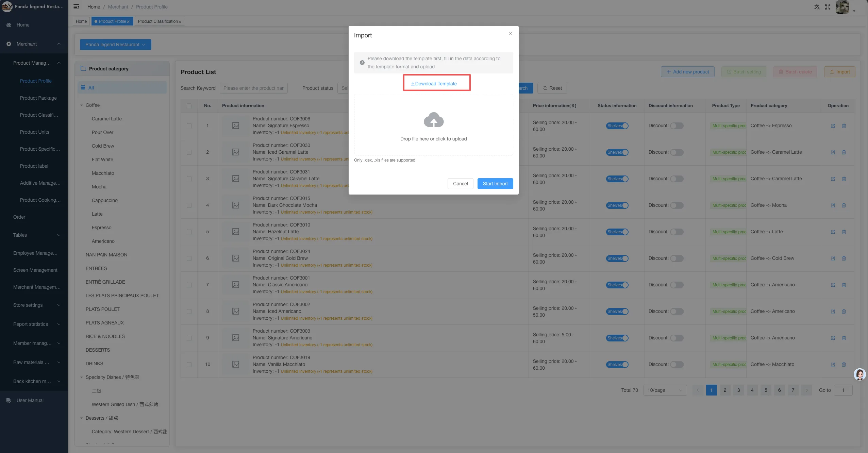
Task: Click the Search Keyword input field
Action: (x=254, y=88)
